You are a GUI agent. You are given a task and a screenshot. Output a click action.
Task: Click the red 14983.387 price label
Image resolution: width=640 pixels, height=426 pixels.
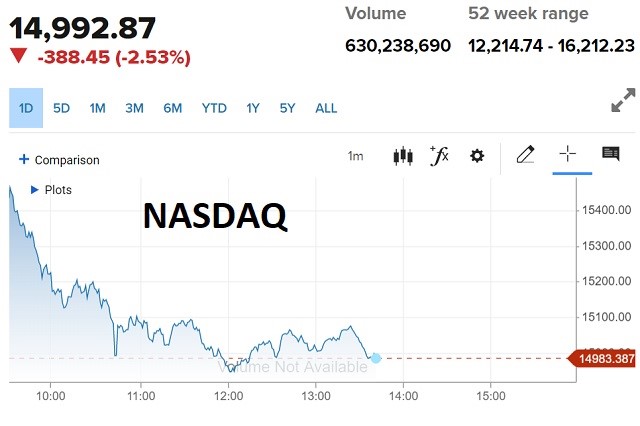click(602, 358)
